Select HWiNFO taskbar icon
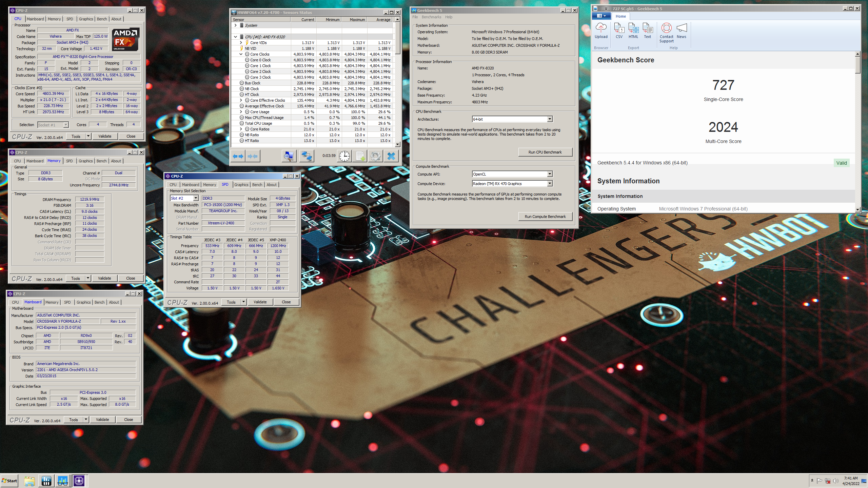 pos(46,481)
